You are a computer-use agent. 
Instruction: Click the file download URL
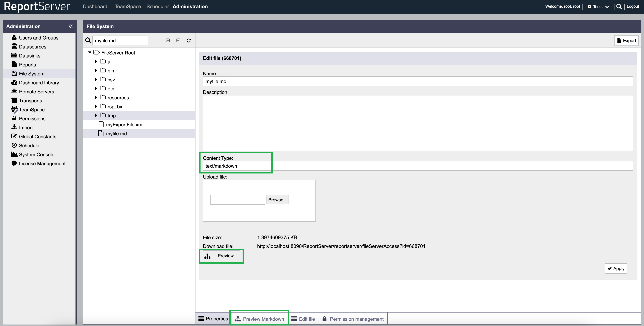[x=341, y=246]
